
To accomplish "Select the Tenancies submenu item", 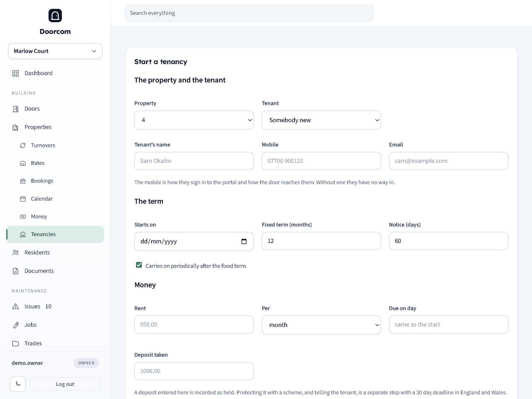I will click(55, 234).
